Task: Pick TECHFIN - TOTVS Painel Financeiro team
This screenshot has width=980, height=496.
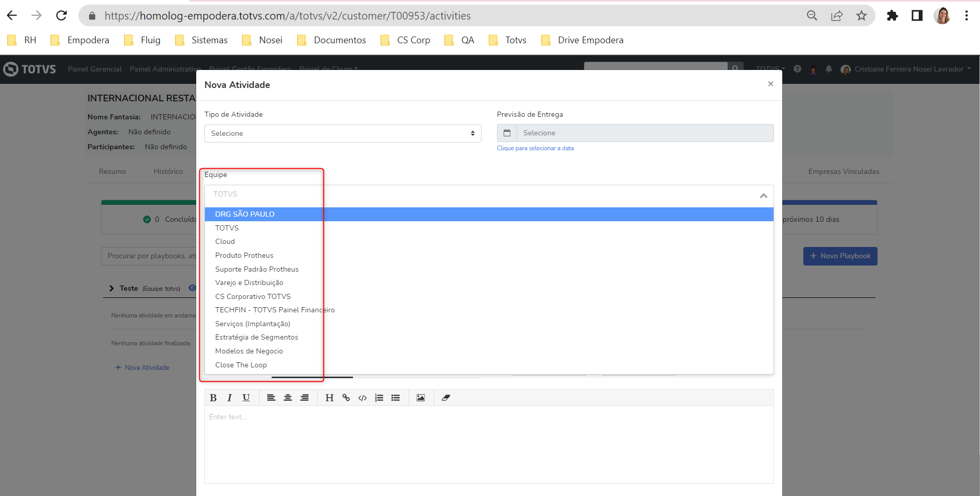Action: tap(489, 310)
